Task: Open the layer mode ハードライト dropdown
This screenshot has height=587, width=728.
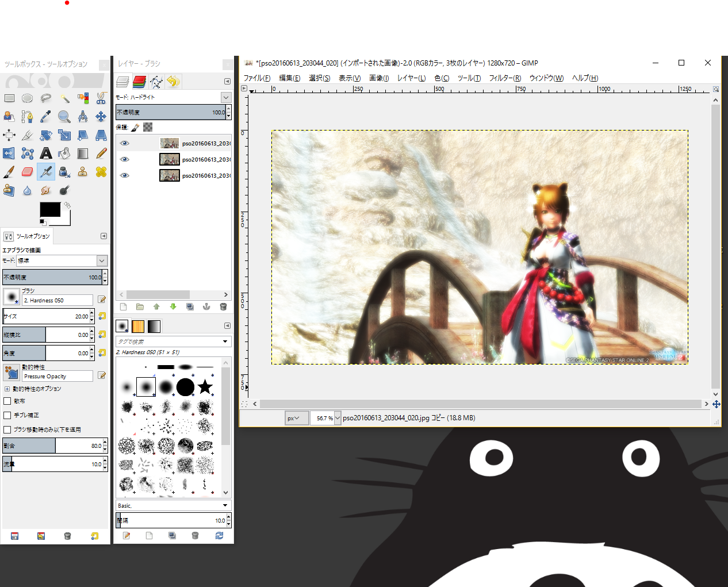Action: tap(226, 97)
